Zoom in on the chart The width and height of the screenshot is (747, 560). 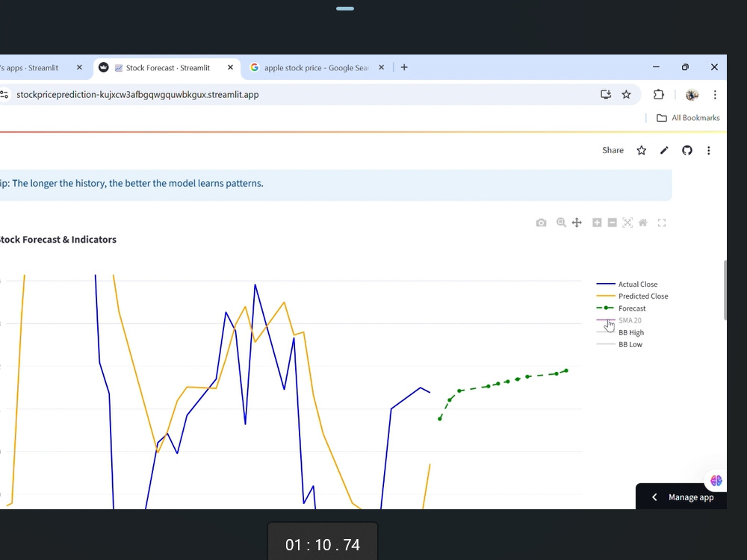click(x=597, y=223)
